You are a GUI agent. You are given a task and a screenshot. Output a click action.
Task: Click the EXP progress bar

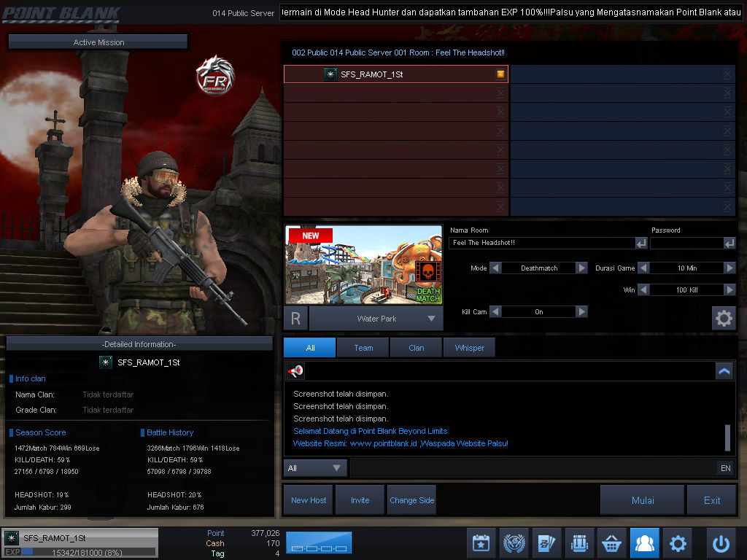[x=88, y=553]
